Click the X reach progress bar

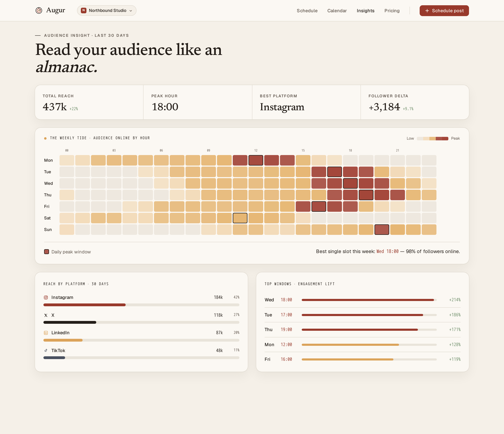[141, 322]
